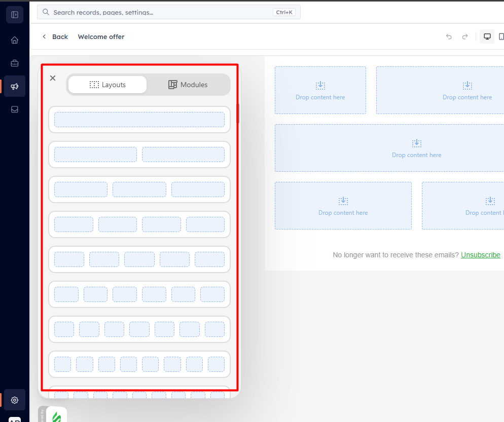The width and height of the screenshot is (504, 422).
Task: Click the layouts panel scrollbar
Action: 238,113
